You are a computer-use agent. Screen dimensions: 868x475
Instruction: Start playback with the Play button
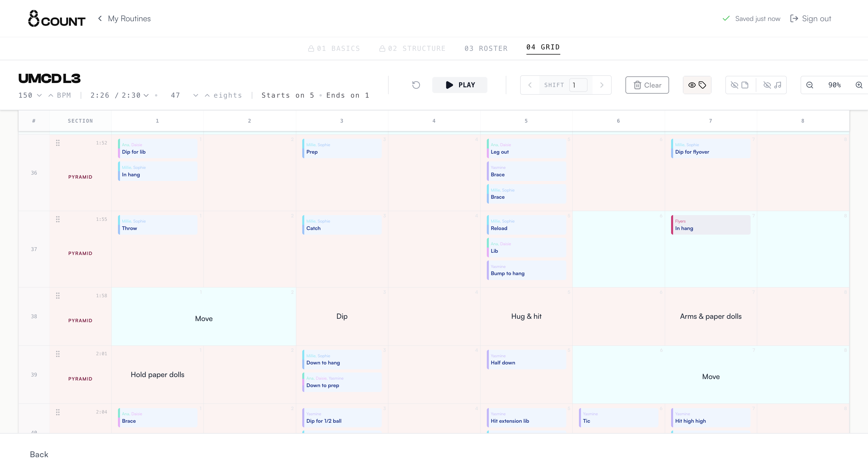460,85
